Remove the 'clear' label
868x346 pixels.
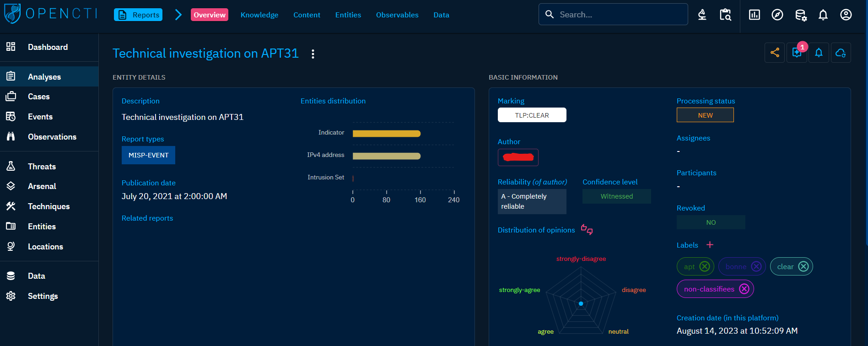coord(803,266)
